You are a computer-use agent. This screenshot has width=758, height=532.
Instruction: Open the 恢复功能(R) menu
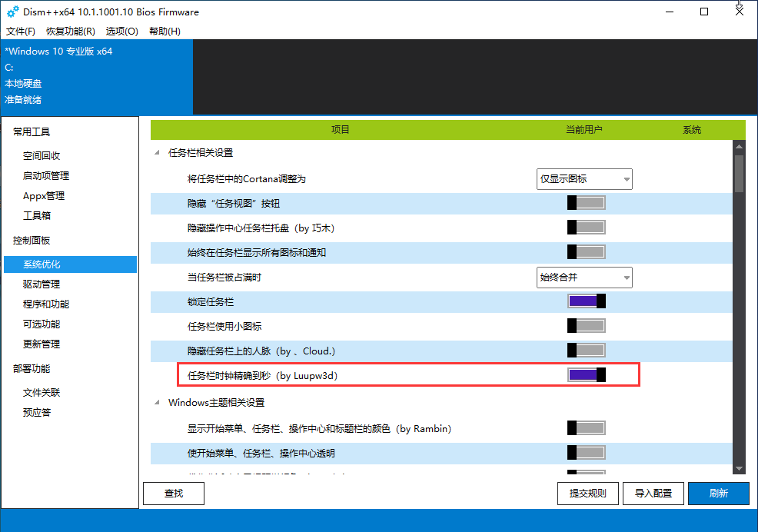pyautogui.click(x=70, y=32)
